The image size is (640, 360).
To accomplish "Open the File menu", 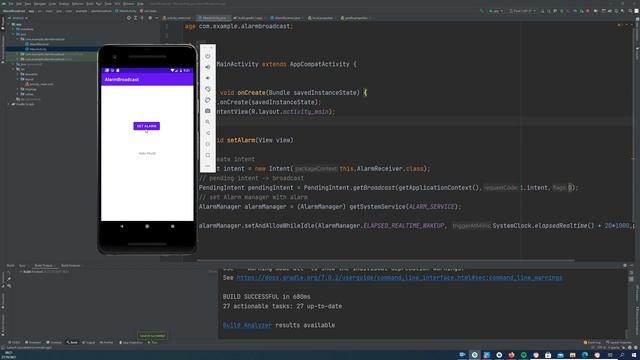I will [x=11, y=4].
